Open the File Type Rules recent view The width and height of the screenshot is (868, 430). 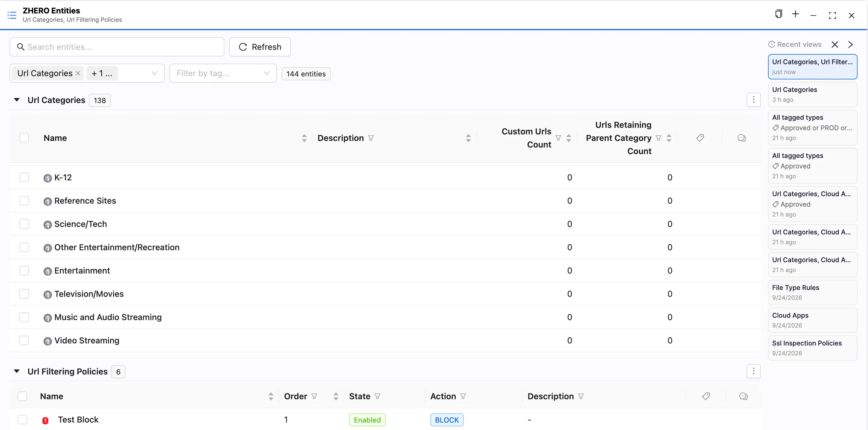click(x=813, y=292)
